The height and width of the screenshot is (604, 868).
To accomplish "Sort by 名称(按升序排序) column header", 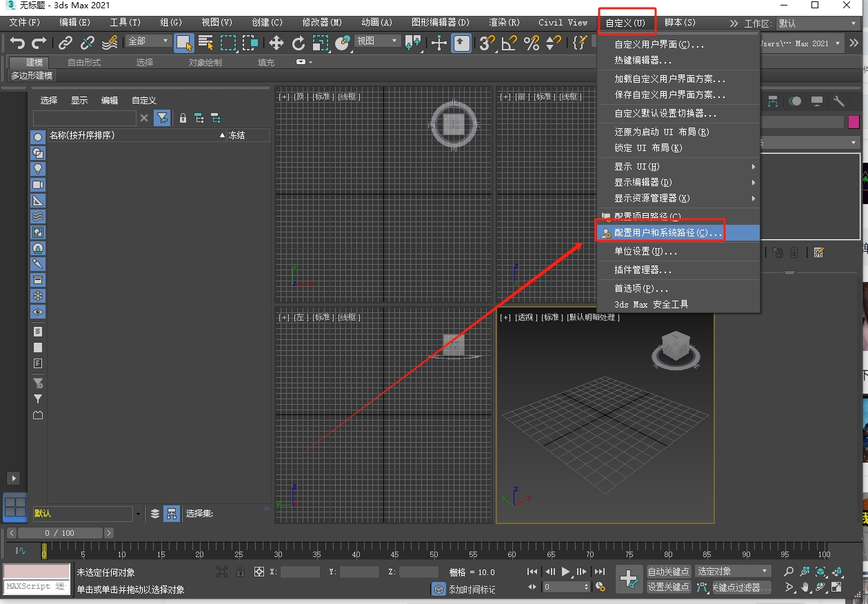I will pyautogui.click(x=137, y=135).
